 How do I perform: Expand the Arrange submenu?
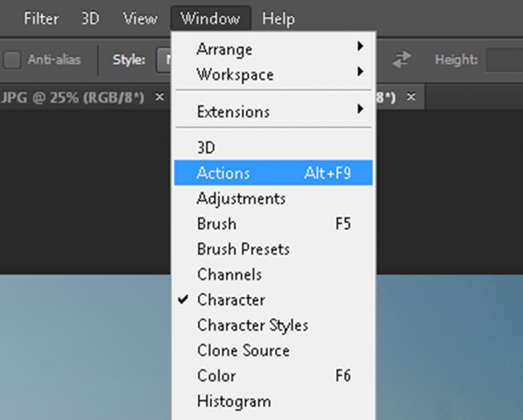point(224,49)
